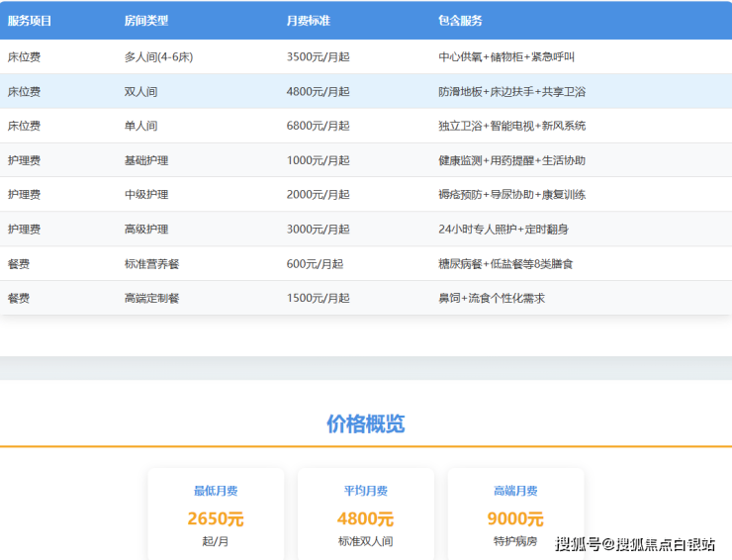Select the 单人间 room type cell
Image resolution: width=732 pixels, height=560 pixels.
click(x=140, y=127)
